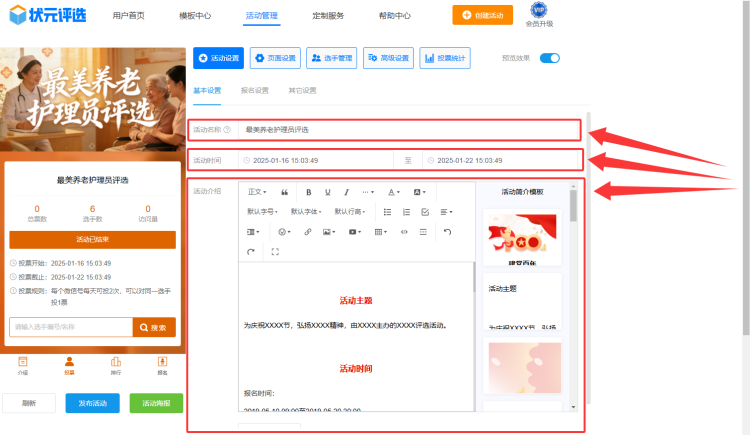The width and height of the screenshot is (750, 435).
Task: Open the 默认字体 font family dropdown
Action: (x=306, y=212)
